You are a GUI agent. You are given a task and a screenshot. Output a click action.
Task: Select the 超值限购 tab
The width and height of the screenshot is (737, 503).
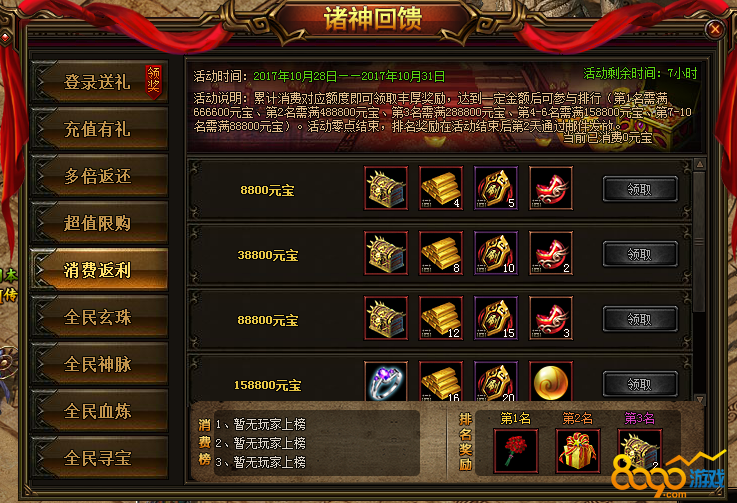99,223
